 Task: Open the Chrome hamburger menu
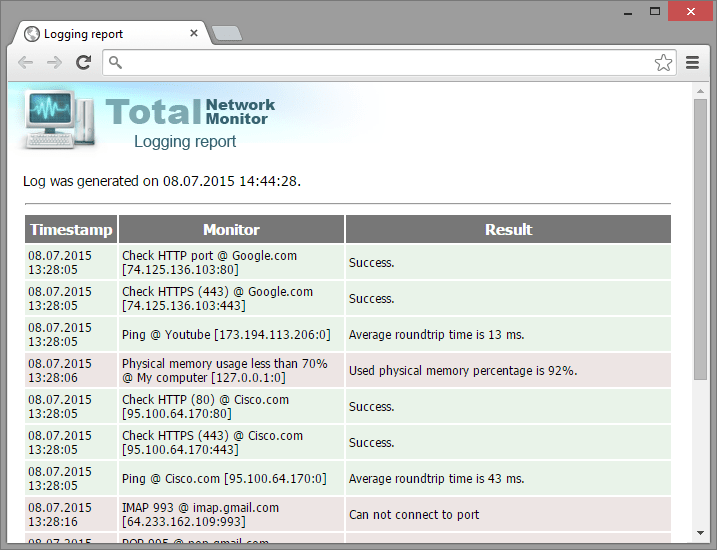tap(693, 63)
